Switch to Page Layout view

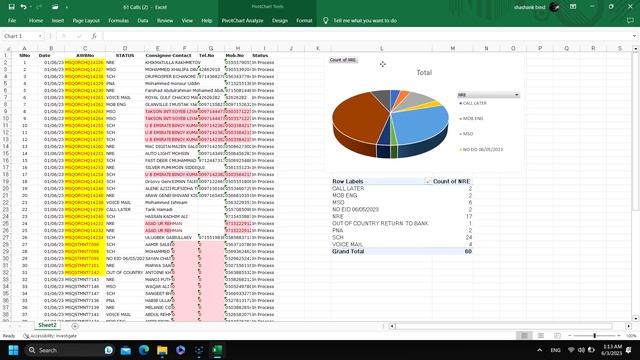pos(541,336)
